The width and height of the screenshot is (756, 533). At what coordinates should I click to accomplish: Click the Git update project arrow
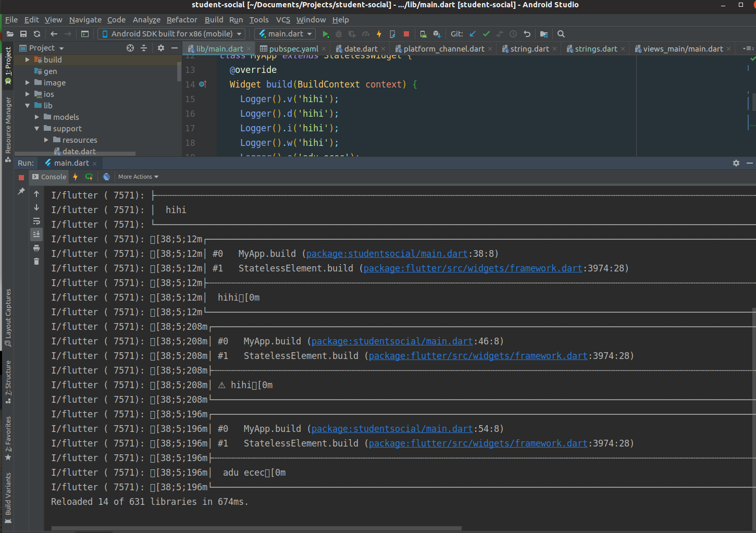tap(473, 34)
